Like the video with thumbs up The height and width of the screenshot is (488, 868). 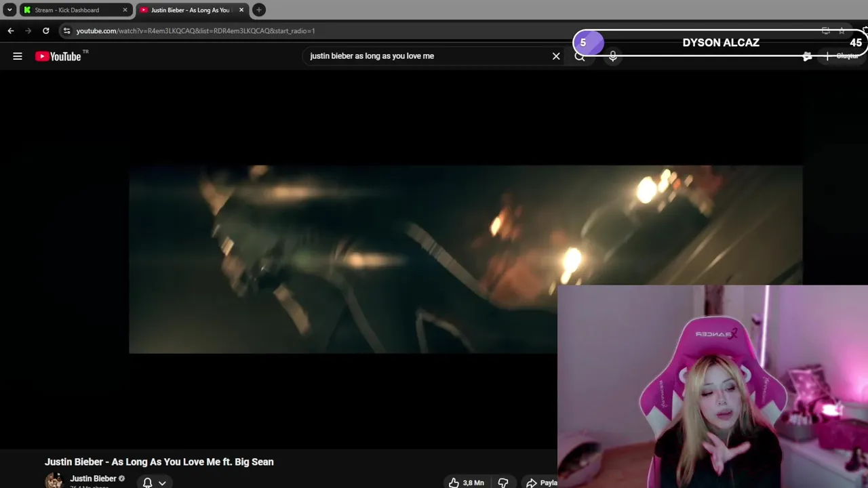click(467, 483)
